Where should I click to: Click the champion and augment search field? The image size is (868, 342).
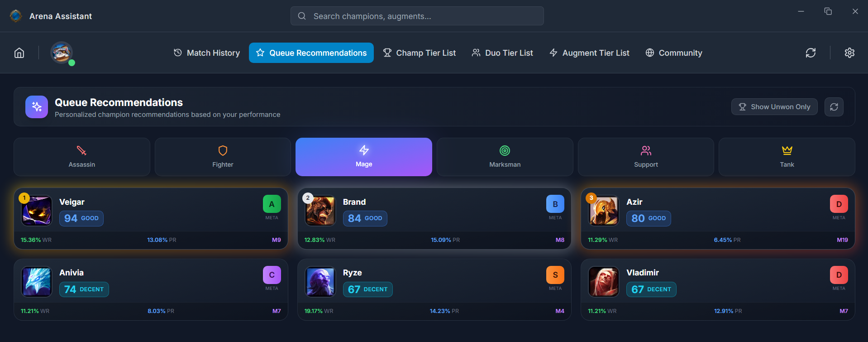tap(417, 16)
